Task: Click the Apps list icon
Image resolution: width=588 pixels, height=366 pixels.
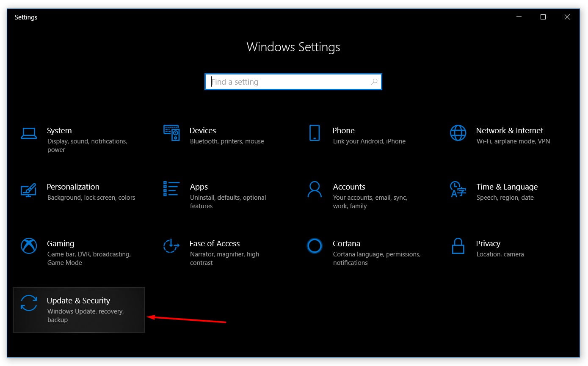Action: tap(171, 189)
